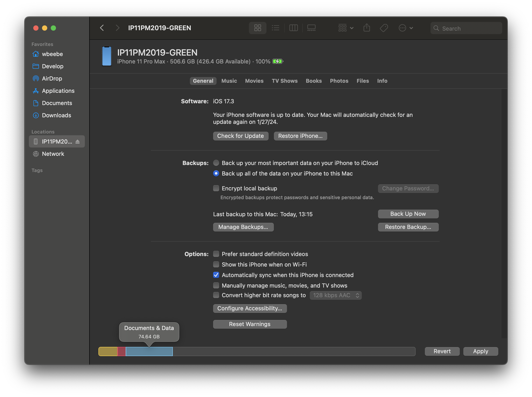This screenshot has width=532, height=397.
Task: Click blue Documents & Data storage segment
Action: [149, 351]
